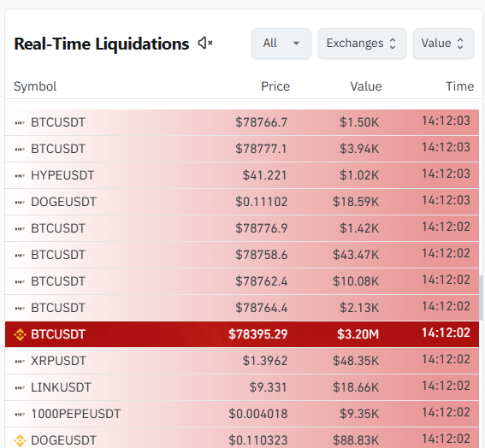Select DOGEUSDT symbol priced at $0.11102
The image size is (485, 448).
(x=63, y=202)
